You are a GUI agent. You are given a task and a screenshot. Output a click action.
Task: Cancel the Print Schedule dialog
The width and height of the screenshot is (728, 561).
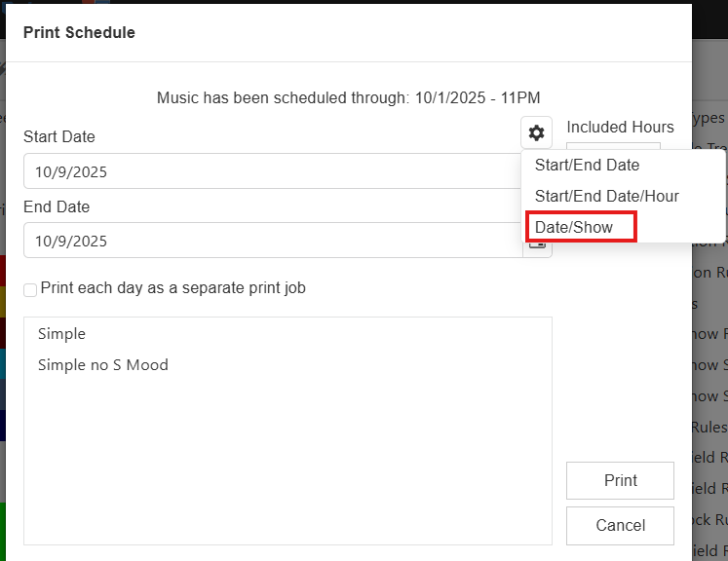coord(620,525)
